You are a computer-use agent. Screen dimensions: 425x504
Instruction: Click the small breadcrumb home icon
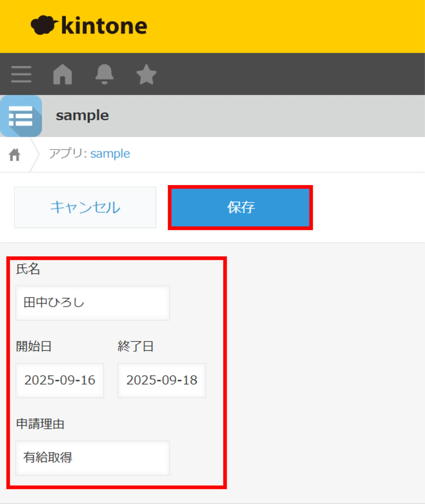click(x=14, y=155)
